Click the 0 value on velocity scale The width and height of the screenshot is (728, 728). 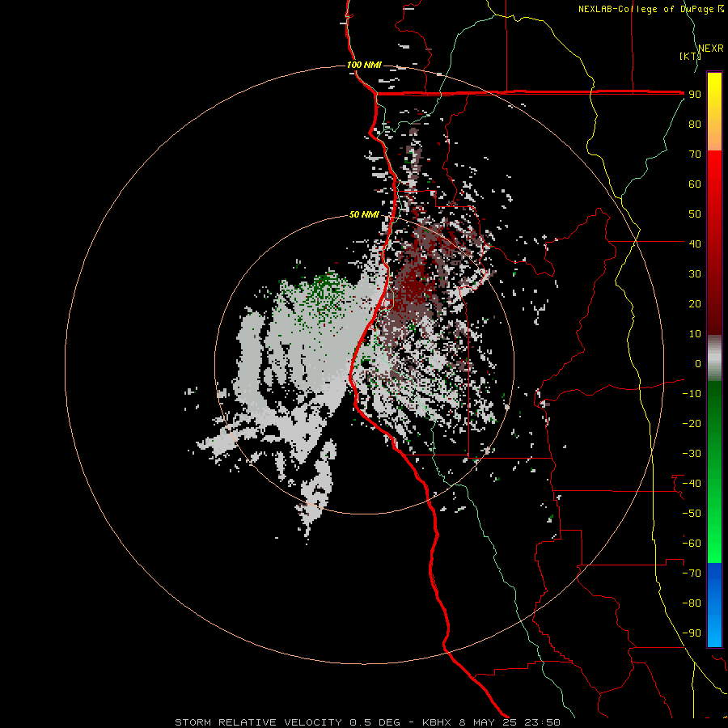698,363
